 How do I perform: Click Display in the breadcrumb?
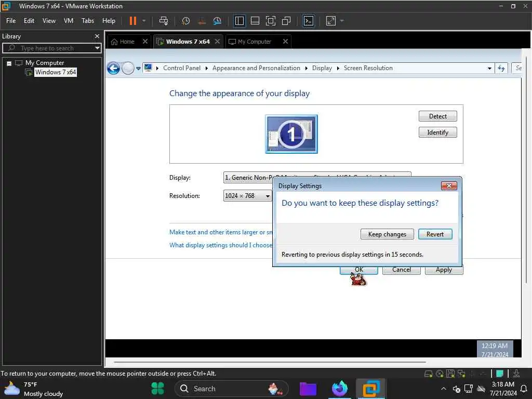click(322, 68)
